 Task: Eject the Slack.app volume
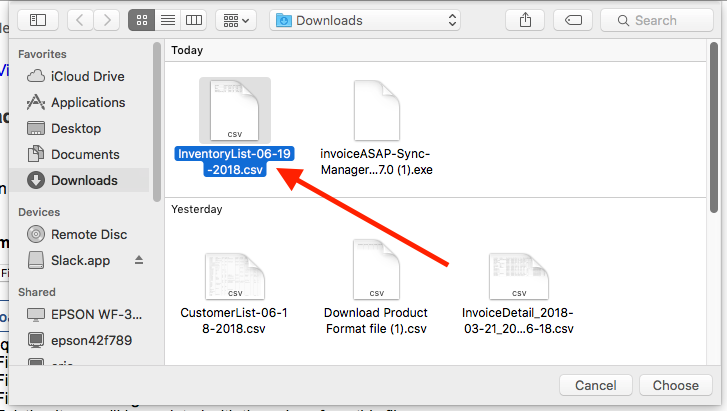139,260
